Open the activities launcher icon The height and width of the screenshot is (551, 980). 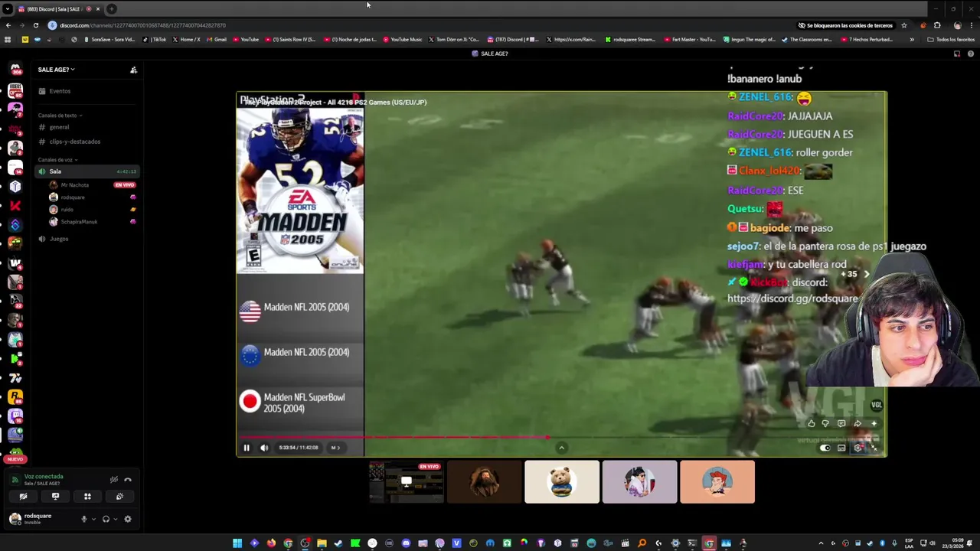click(87, 497)
